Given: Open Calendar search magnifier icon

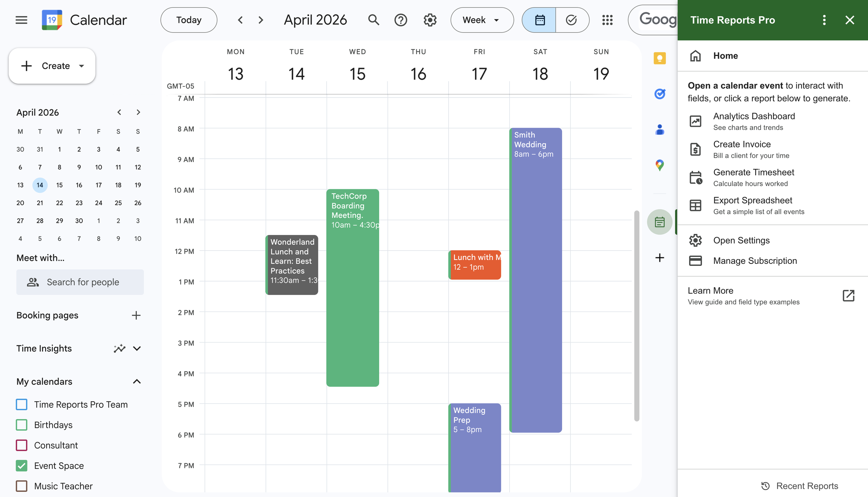Looking at the screenshot, I should (x=373, y=20).
